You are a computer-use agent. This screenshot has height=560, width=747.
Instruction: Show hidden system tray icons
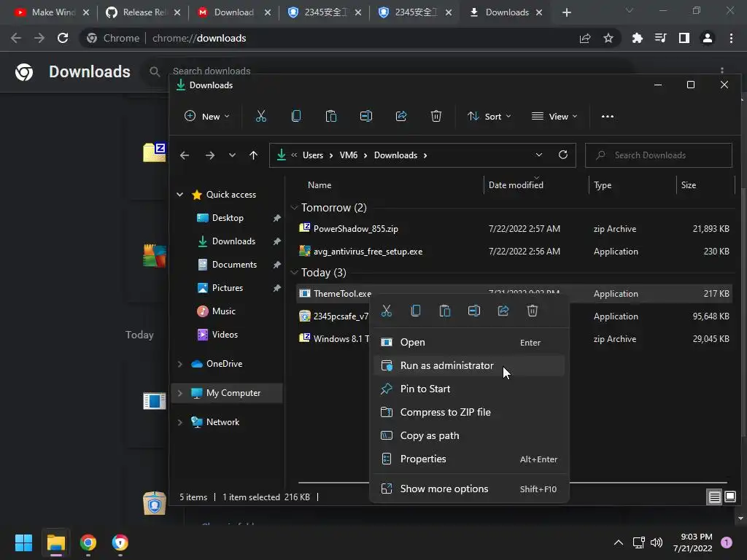pos(619,542)
